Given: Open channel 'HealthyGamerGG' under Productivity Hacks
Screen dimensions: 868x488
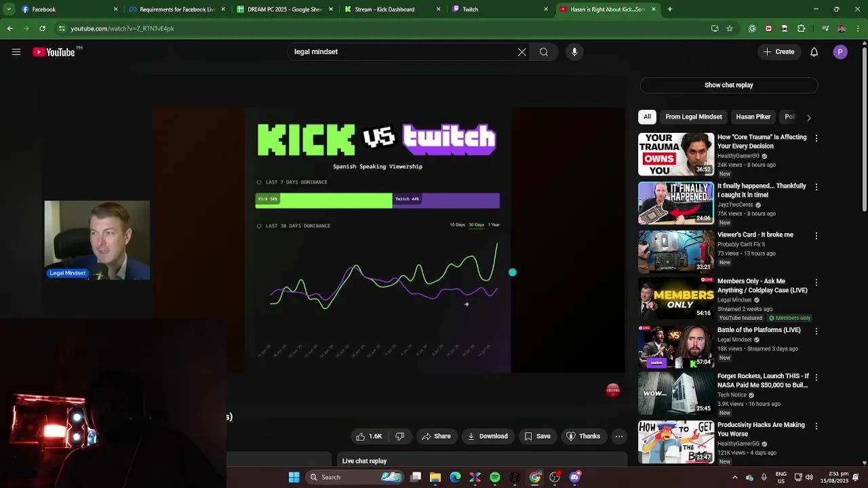Looking at the screenshot, I should [738, 444].
